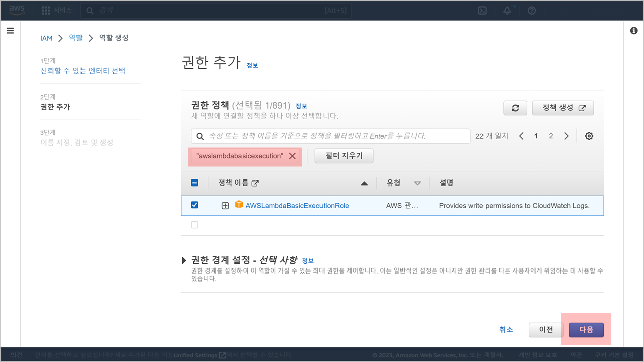Click the 취소 cancel link
Screen dimensions: 644x362
coord(506,330)
